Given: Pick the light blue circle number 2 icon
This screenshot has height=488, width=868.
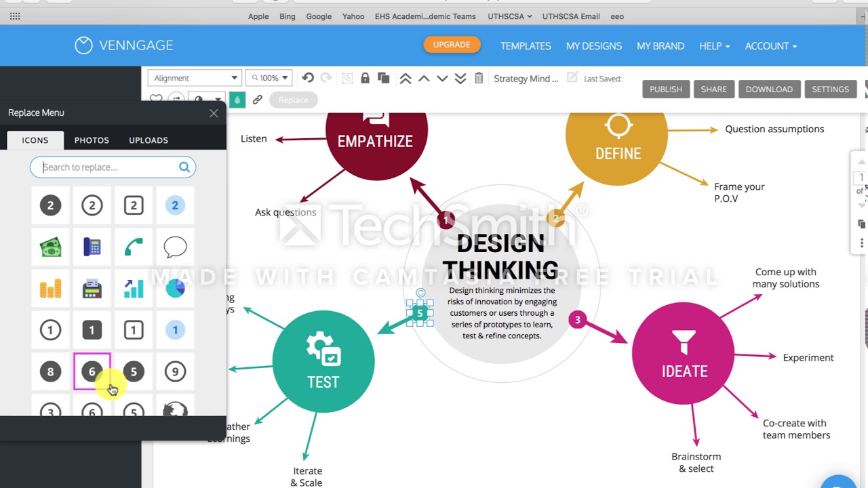Looking at the screenshot, I should [x=175, y=205].
